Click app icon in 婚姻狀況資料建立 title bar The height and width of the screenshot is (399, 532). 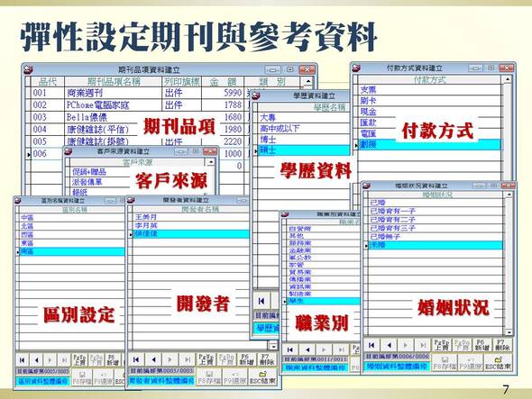click(366, 186)
